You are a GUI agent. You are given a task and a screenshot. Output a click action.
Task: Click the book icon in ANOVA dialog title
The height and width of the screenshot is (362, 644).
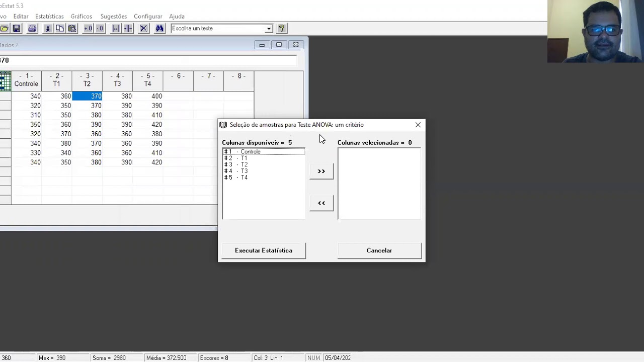[223, 125]
